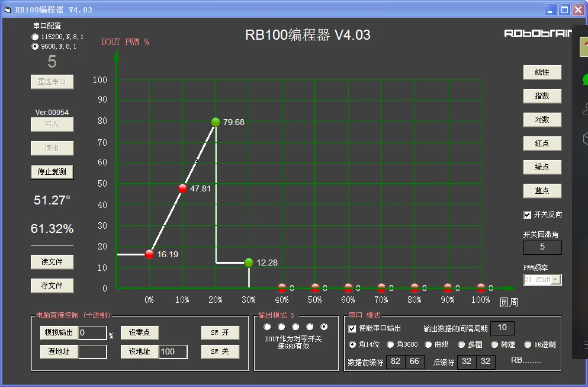
Task: Click the red point at 40% on axis
Action: [x=282, y=288]
